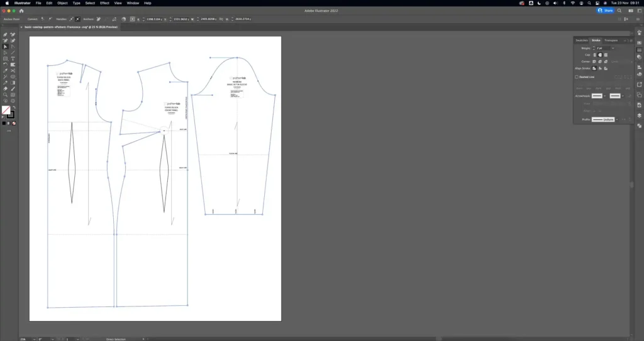644x341 pixels.
Task: Switch to the Transparency tab
Action: pyautogui.click(x=611, y=40)
